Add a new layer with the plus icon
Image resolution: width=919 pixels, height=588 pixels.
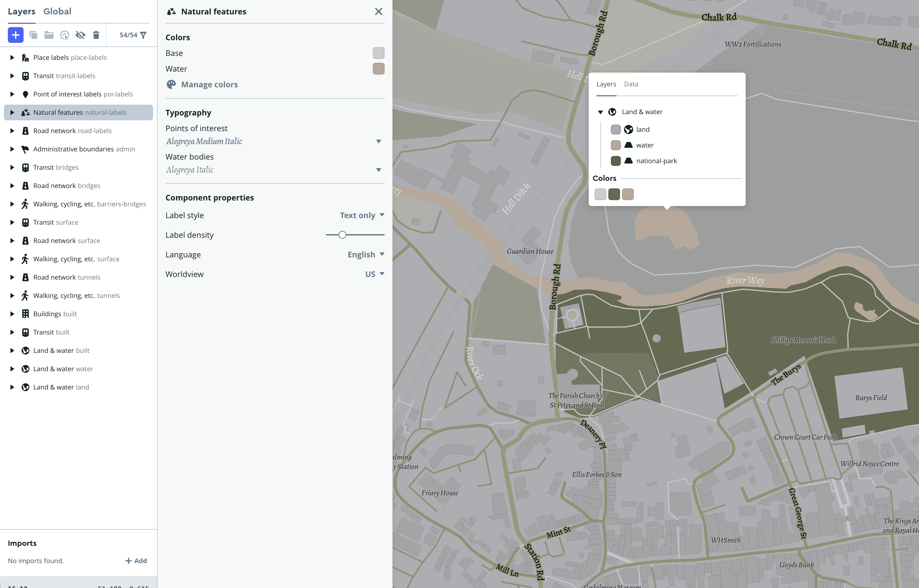[15, 35]
